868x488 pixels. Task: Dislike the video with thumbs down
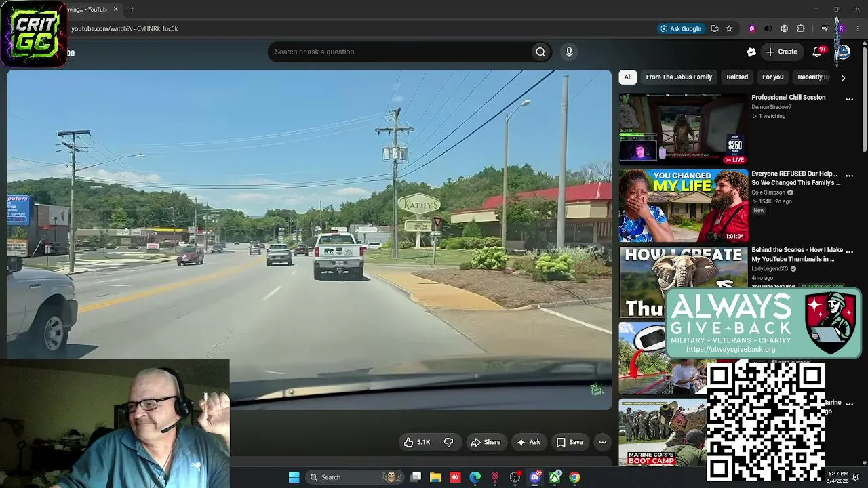point(448,442)
